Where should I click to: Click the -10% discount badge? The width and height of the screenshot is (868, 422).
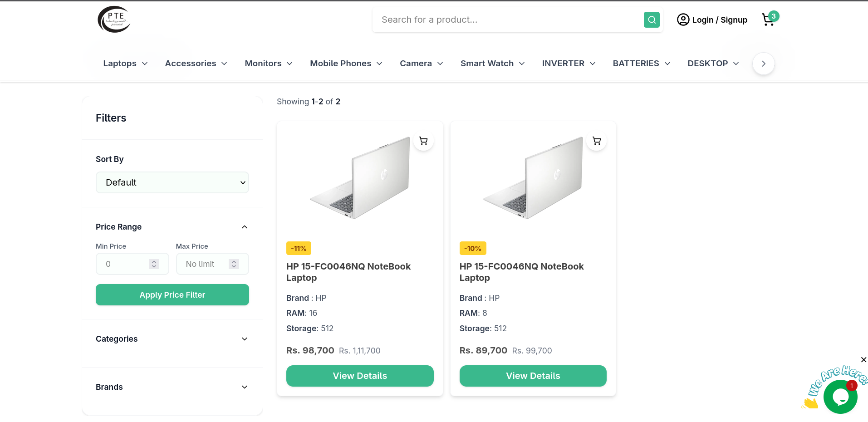pos(473,248)
